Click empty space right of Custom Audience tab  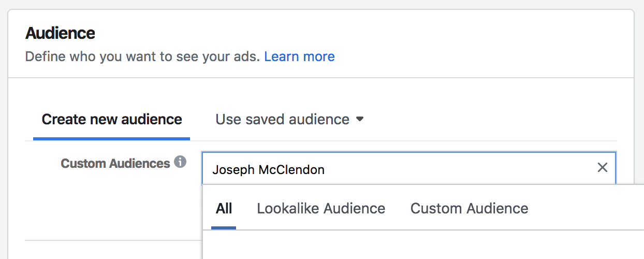pos(585,208)
